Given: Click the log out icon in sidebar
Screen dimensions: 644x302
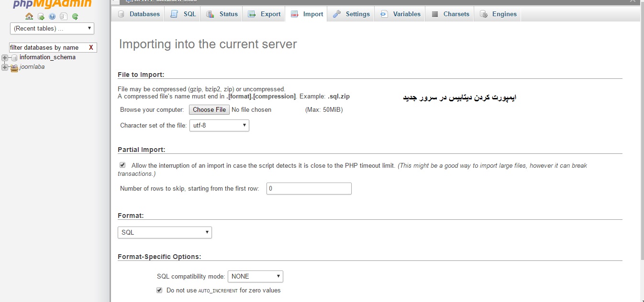Looking at the screenshot, I should pos(41,17).
